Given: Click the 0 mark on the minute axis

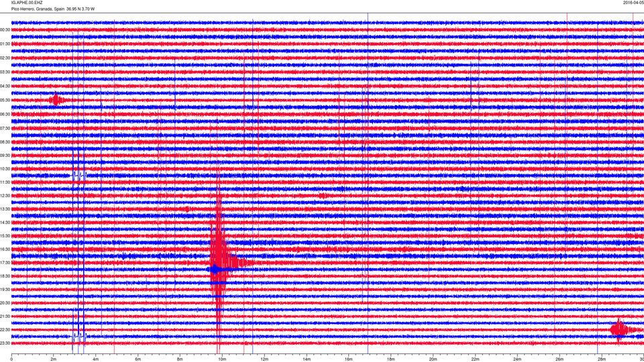Looking at the screenshot, I should coord(11,359).
